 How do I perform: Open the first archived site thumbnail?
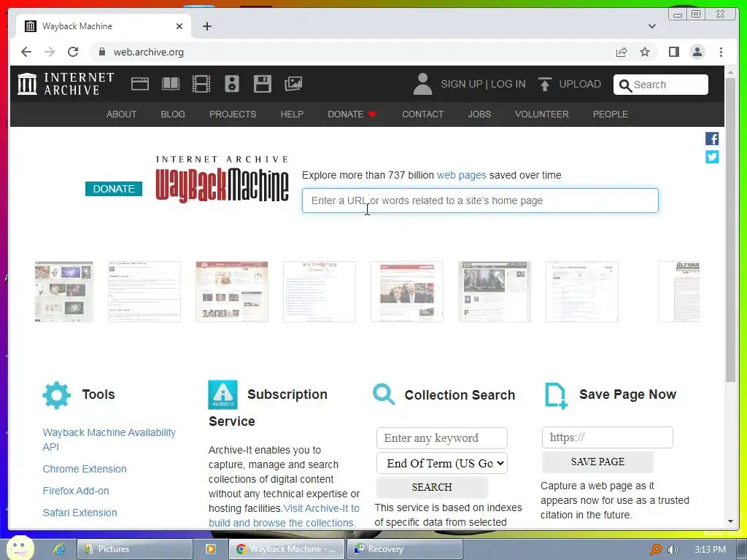64,292
